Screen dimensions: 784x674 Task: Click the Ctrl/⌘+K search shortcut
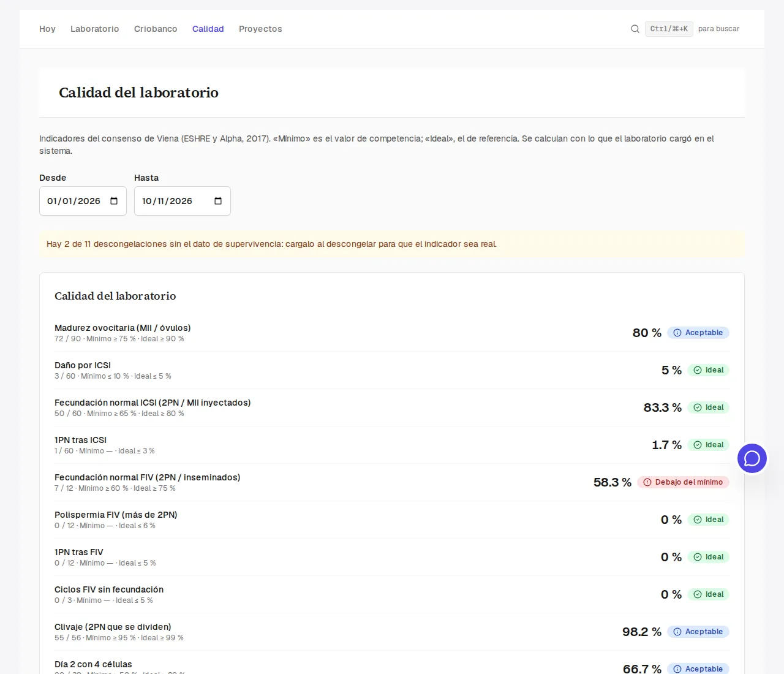click(669, 29)
